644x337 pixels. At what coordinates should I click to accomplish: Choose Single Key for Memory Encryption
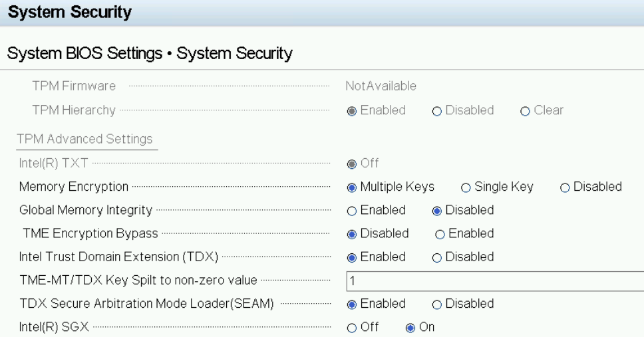466,187
